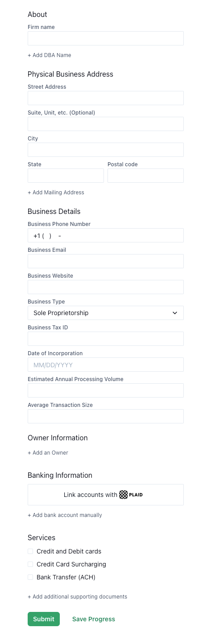
Task: Expand Add DBA Name option
Action: (50, 55)
